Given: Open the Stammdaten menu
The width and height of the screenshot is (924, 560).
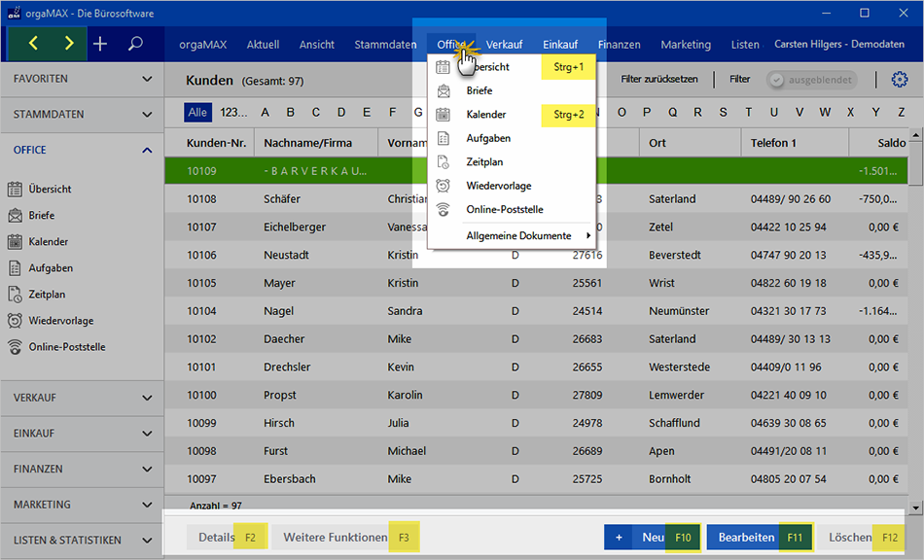Looking at the screenshot, I should [385, 44].
